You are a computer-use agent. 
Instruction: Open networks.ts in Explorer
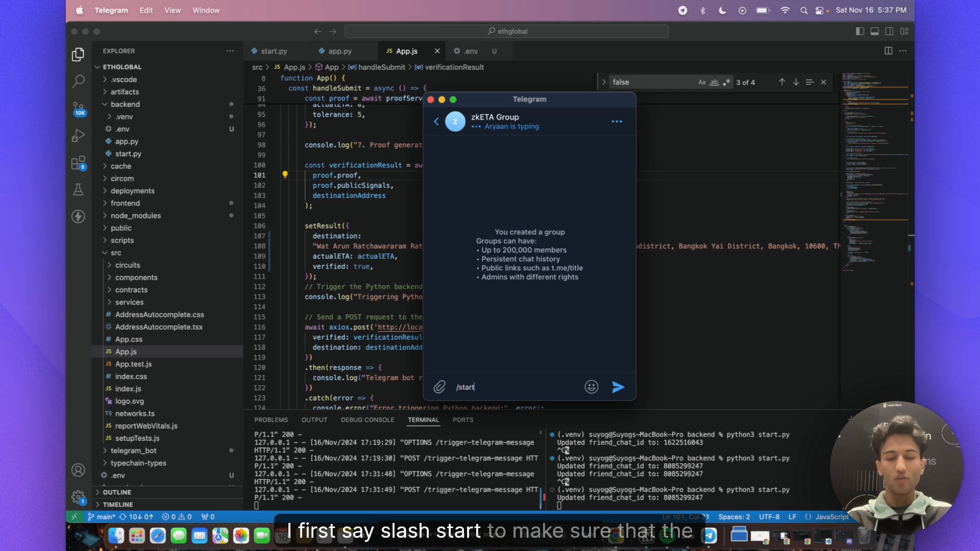coord(135,414)
